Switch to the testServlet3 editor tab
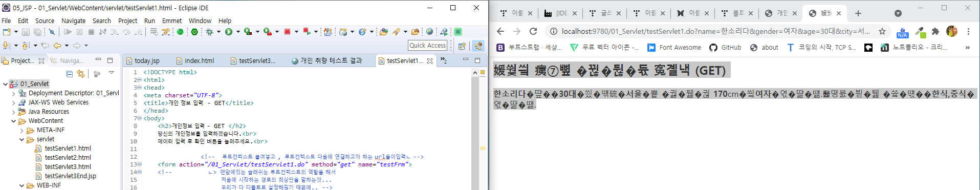 coord(253,60)
